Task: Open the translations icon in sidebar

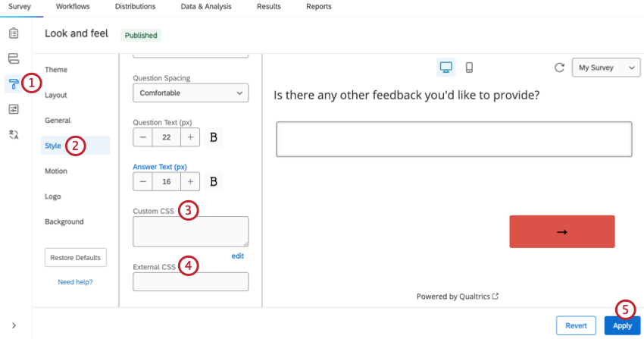Action: [14, 134]
